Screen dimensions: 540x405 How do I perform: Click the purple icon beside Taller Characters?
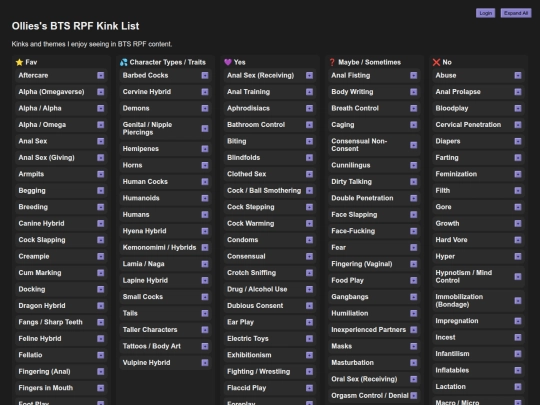click(205, 330)
